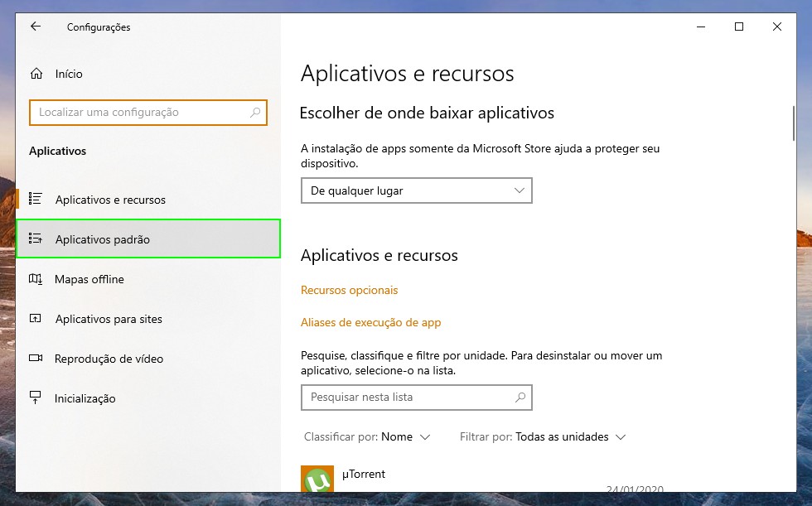Click the Recursos opcionais link
Screen dimensions: 812x506
click(x=350, y=290)
